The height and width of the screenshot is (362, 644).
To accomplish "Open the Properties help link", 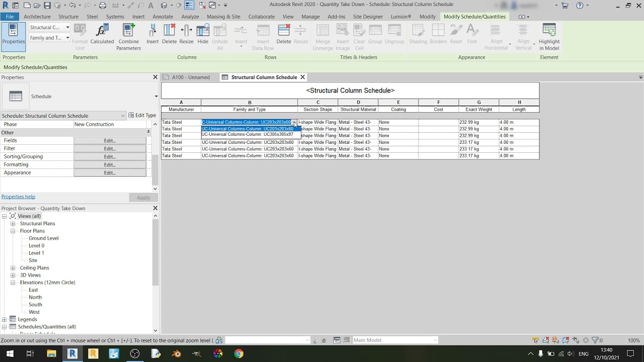I will tap(18, 197).
